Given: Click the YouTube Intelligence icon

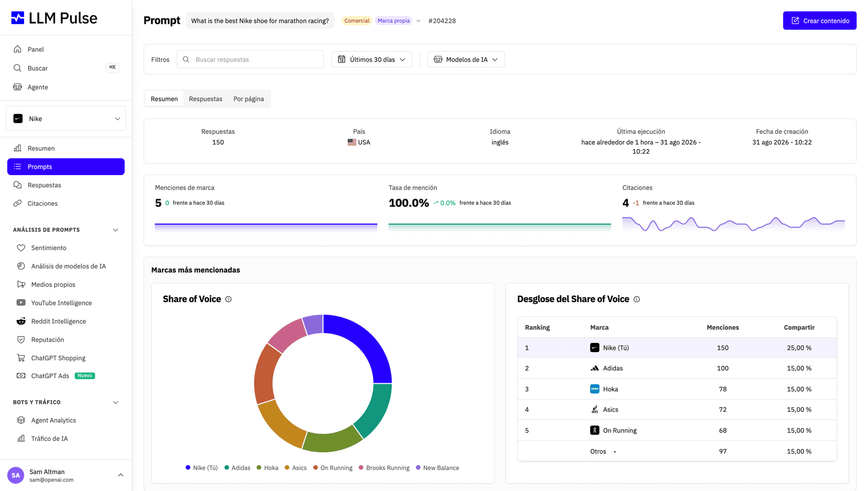Looking at the screenshot, I should 21,303.
